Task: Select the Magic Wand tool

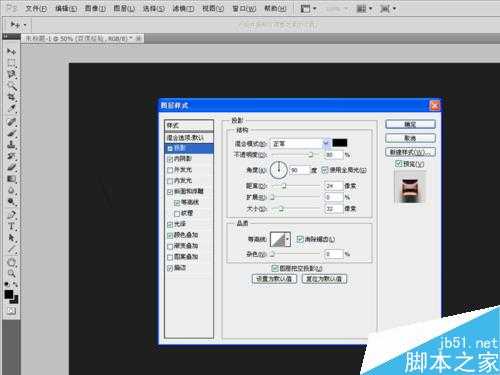Action: 11,86
